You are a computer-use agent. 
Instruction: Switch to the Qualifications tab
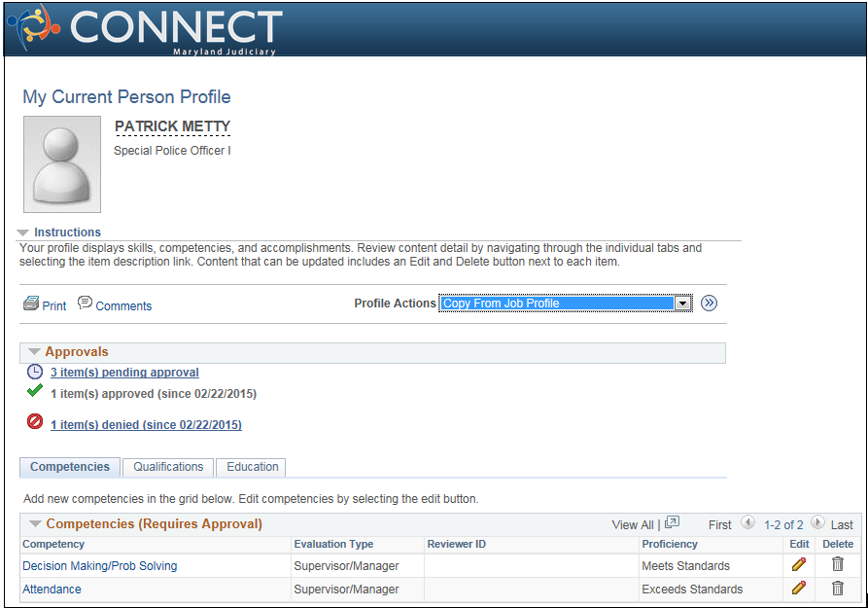click(168, 467)
